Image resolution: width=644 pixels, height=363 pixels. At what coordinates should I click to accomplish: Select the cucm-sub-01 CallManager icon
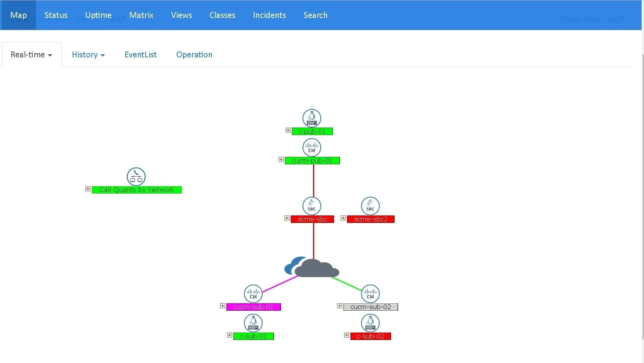click(x=253, y=294)
